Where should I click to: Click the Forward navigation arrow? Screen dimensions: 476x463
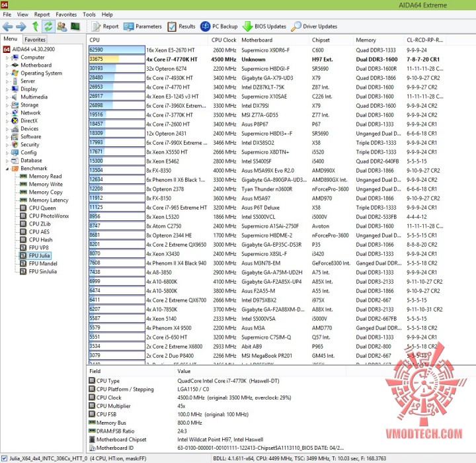pos(21,26)
